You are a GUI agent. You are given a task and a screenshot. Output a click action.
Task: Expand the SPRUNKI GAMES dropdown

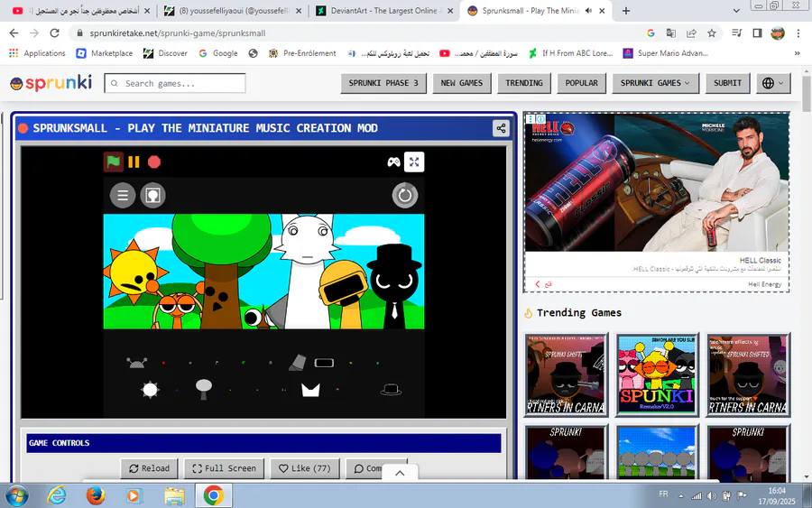[x=655, y=83]
